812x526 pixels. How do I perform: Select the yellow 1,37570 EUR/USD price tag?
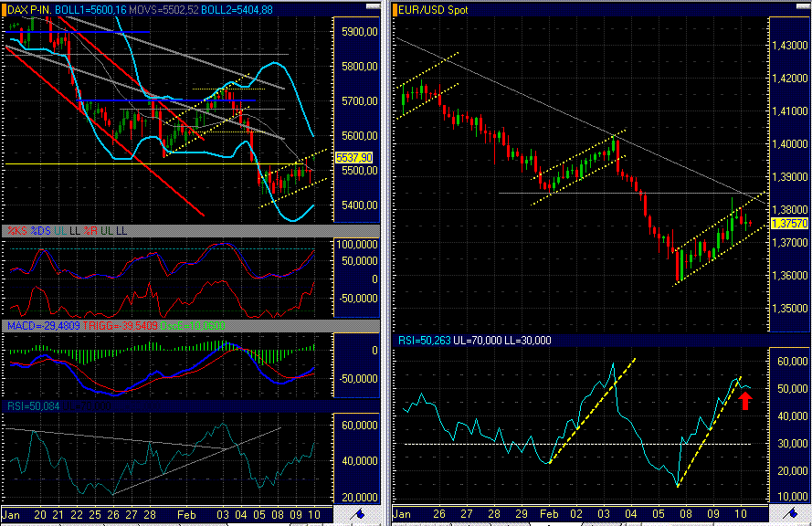point(790,224)
